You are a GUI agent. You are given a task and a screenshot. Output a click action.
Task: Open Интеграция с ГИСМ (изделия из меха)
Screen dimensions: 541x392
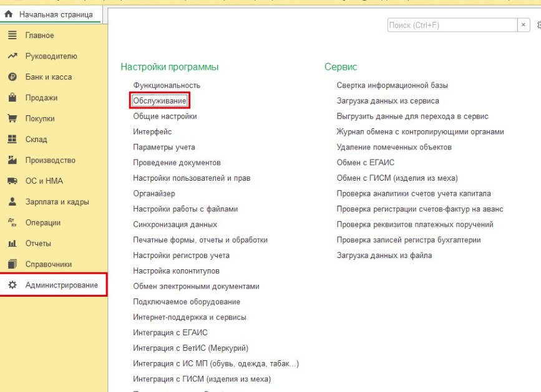coord(202,379)
